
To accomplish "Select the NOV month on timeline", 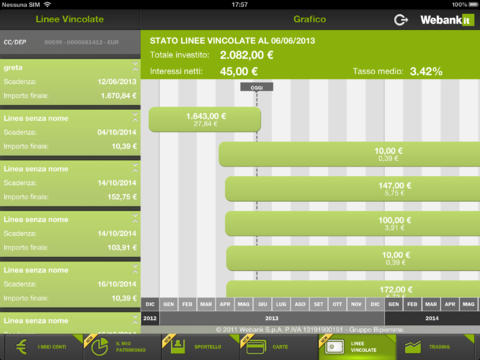I will tap(356, 304).
